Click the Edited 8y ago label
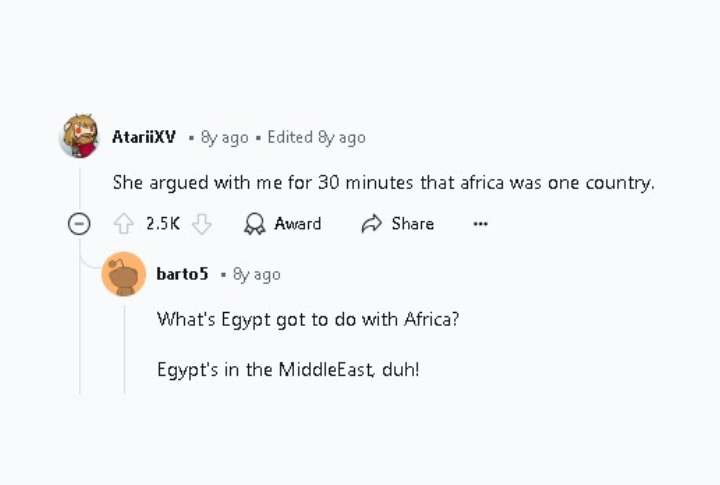 [x=316, y=137]
